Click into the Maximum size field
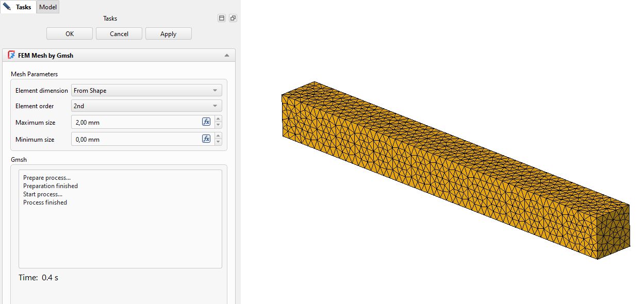Viewport: 644px width, 304px height. click(x=136, y=122)
